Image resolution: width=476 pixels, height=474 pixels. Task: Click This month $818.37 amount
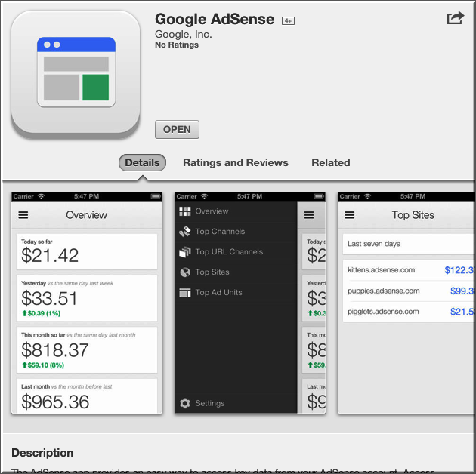pyautogui.click(x=55, y=350)
